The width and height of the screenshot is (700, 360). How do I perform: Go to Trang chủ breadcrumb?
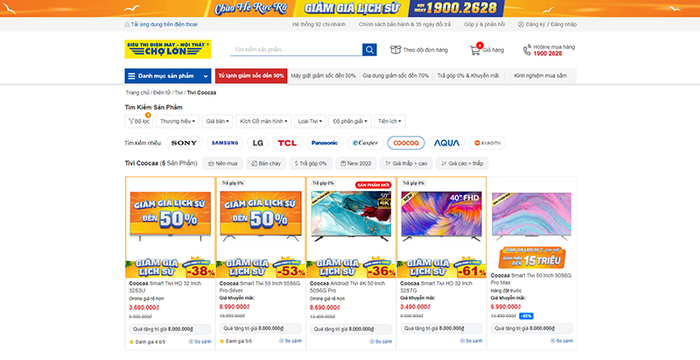[x=137, y=92]
